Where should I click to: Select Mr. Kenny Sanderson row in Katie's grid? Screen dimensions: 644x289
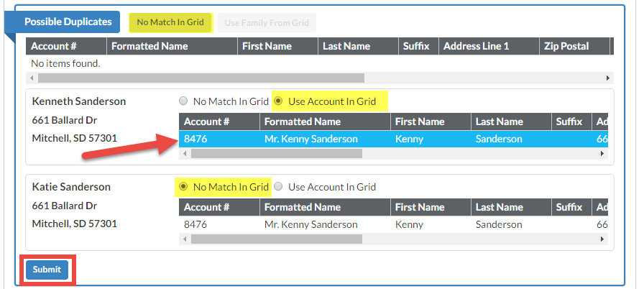pyautogui.click(x=310, y=224)
